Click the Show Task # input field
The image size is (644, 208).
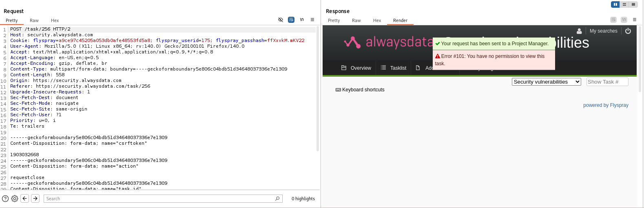click(607, 82)
